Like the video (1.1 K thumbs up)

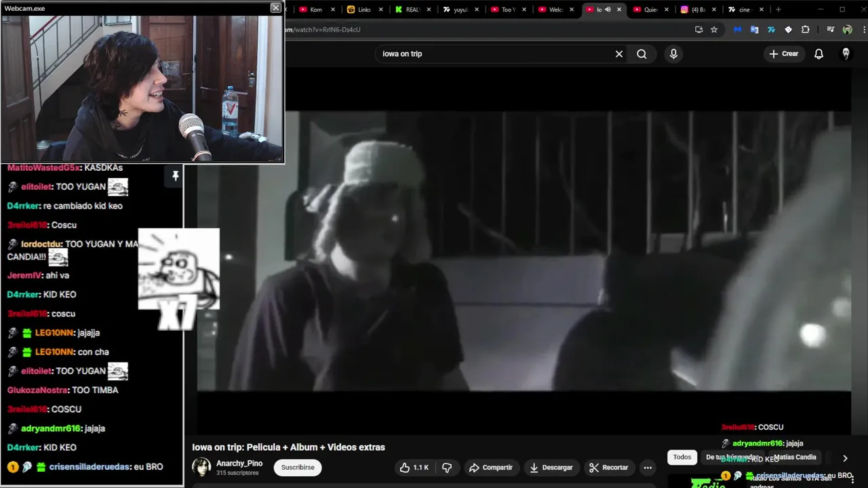tap(414, 468)
